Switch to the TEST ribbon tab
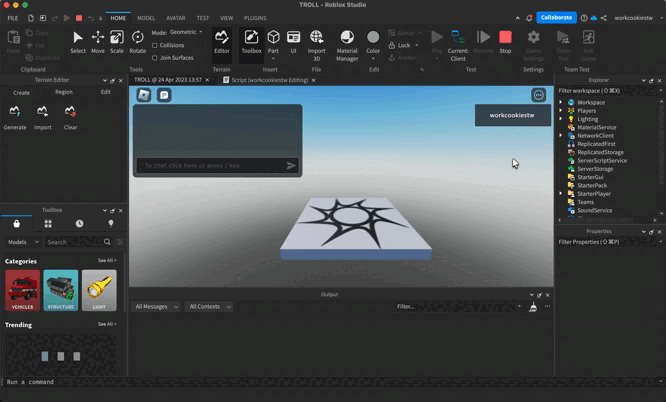The image size is (666, 402). [203, 18]
